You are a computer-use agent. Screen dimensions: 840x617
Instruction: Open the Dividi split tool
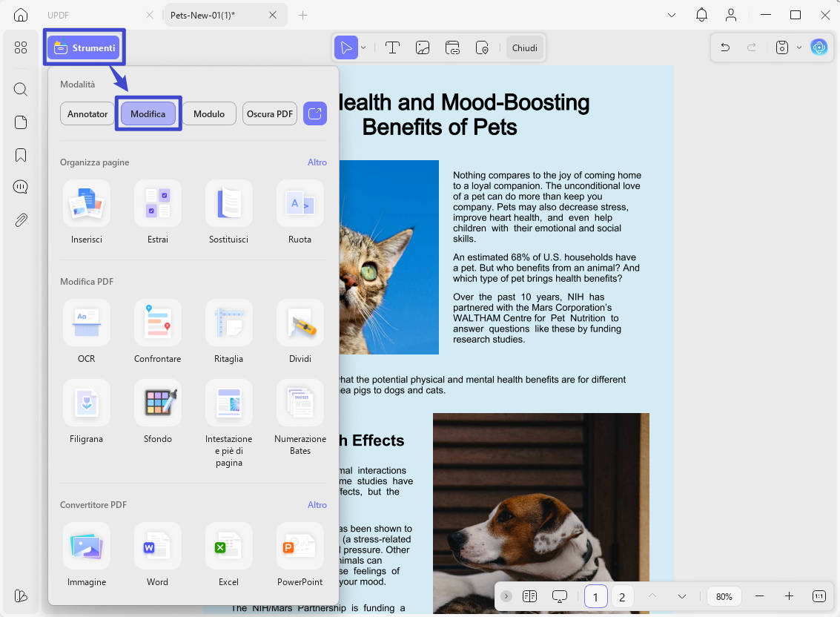[300, 331]
